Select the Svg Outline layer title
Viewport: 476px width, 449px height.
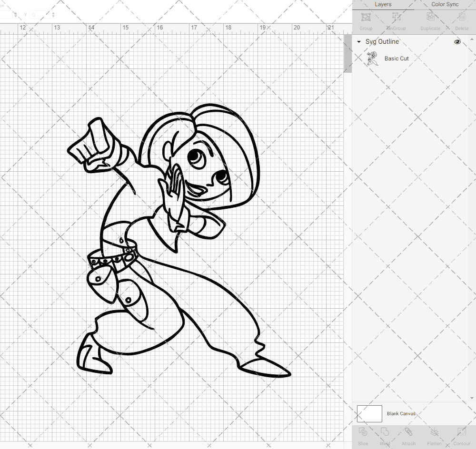pyautogui.click(x=382, y=41)
